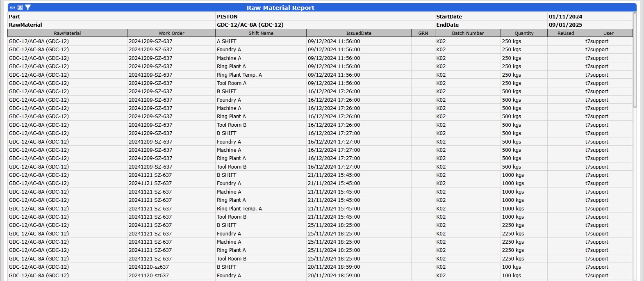The width and height of the screenshot is (644, 281).
Task: Click the Shift Name column header
Action: point(261,33)
